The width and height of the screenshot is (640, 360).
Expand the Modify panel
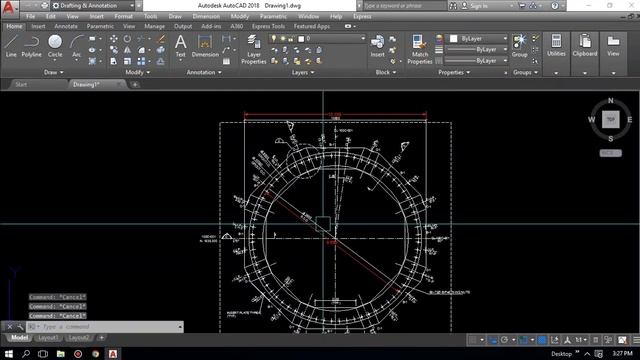(138, 72)
